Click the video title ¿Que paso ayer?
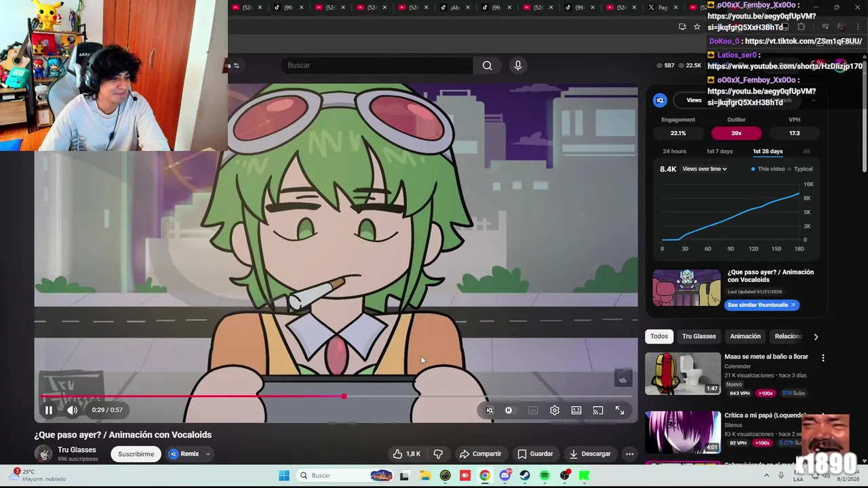This screenshot has width=868, height=488. 123,434
